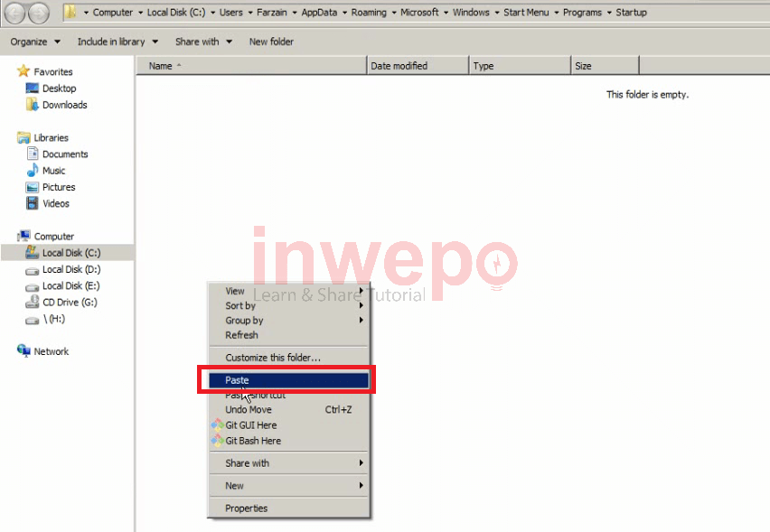This screenshot has width=770, height=532.
Task: Open Local Disk (D:) in sidebar
Action: pos(71,269)
